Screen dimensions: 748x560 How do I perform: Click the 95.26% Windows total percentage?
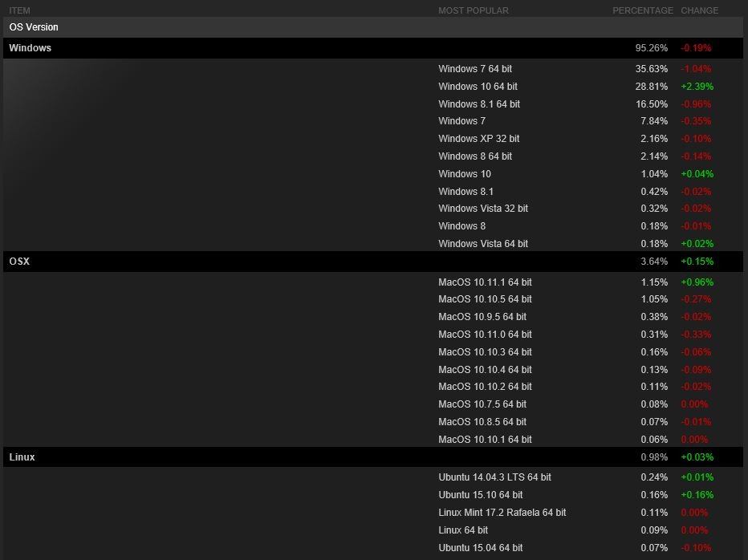(x=651, y=48)
